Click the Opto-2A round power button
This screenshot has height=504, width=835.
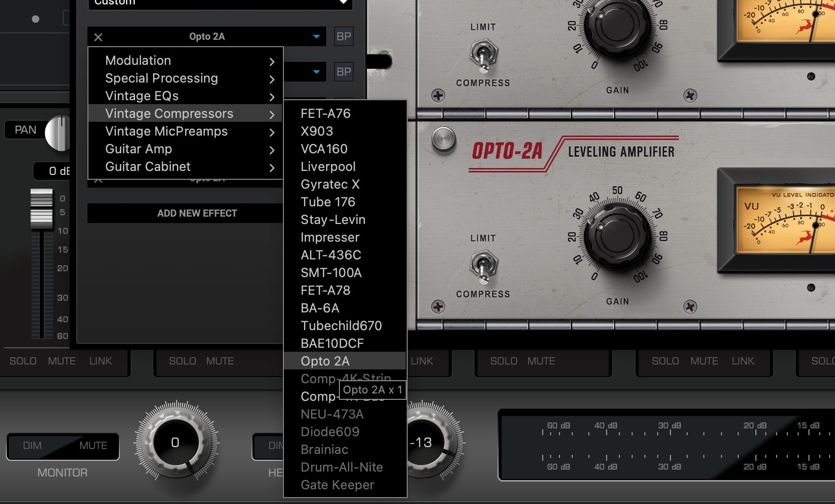point(444,139)
